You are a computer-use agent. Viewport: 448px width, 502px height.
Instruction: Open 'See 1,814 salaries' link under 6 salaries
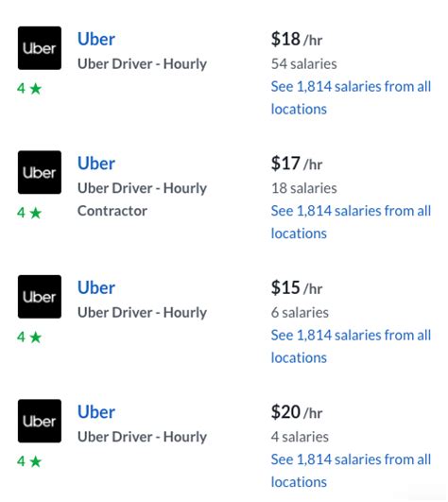pos(351,346)
